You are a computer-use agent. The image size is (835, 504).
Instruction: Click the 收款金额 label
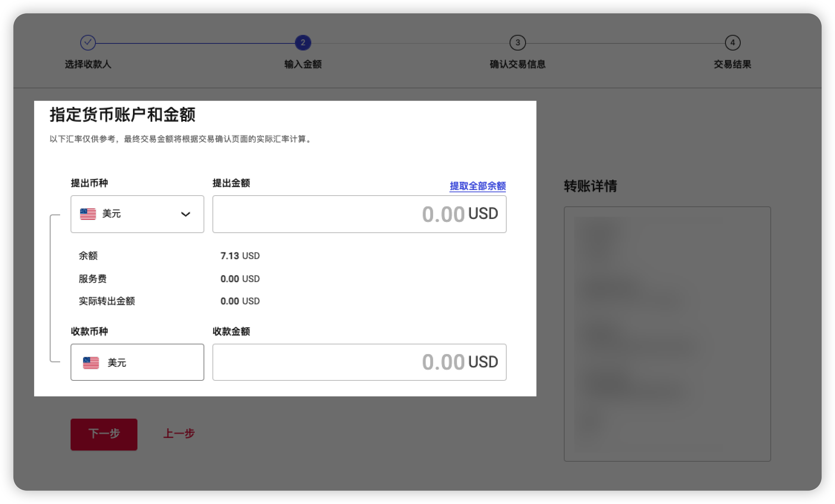tap(231, 331)
